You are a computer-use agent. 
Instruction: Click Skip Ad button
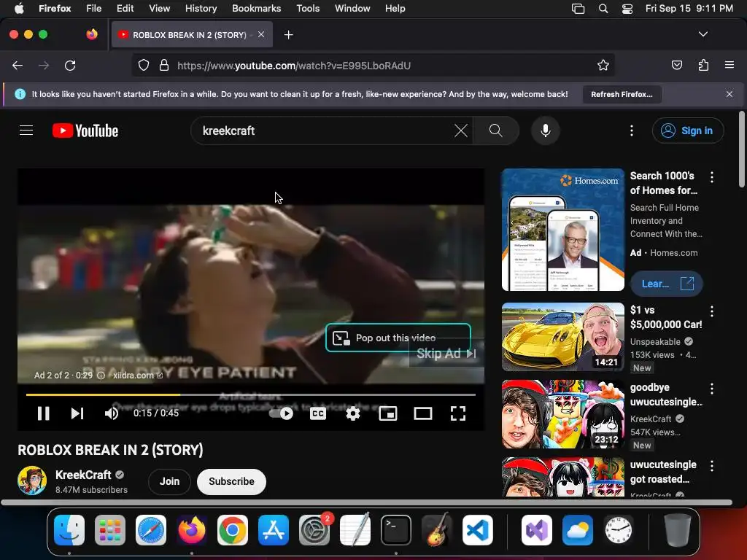[x=446, y=354]
